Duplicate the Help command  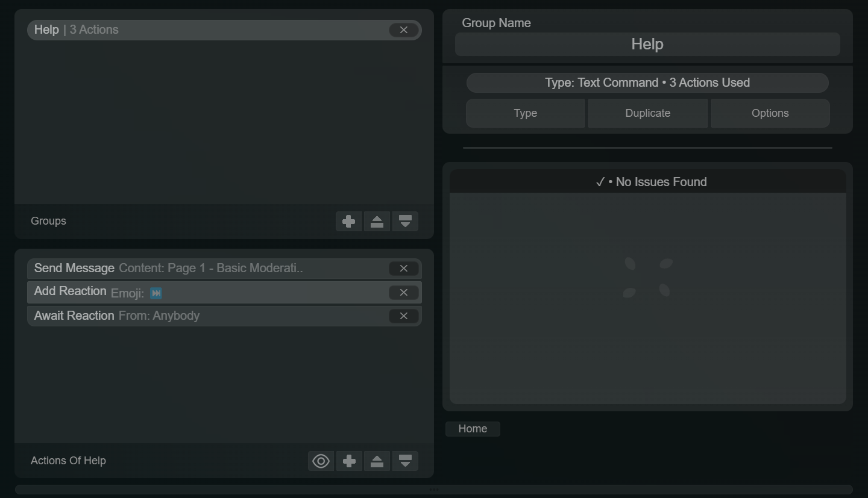point(647,113)
